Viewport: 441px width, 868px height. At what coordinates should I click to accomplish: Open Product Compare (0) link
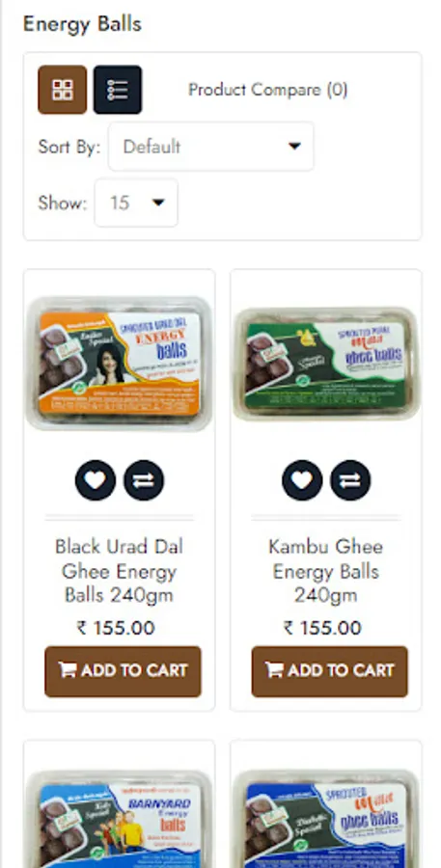pyautogui.click(x=268, y=90)
